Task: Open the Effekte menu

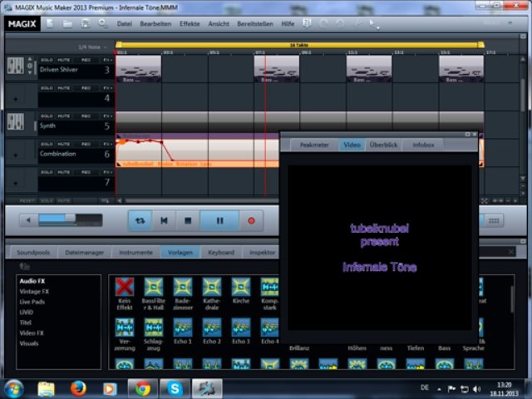Action: tap(190, 24)
